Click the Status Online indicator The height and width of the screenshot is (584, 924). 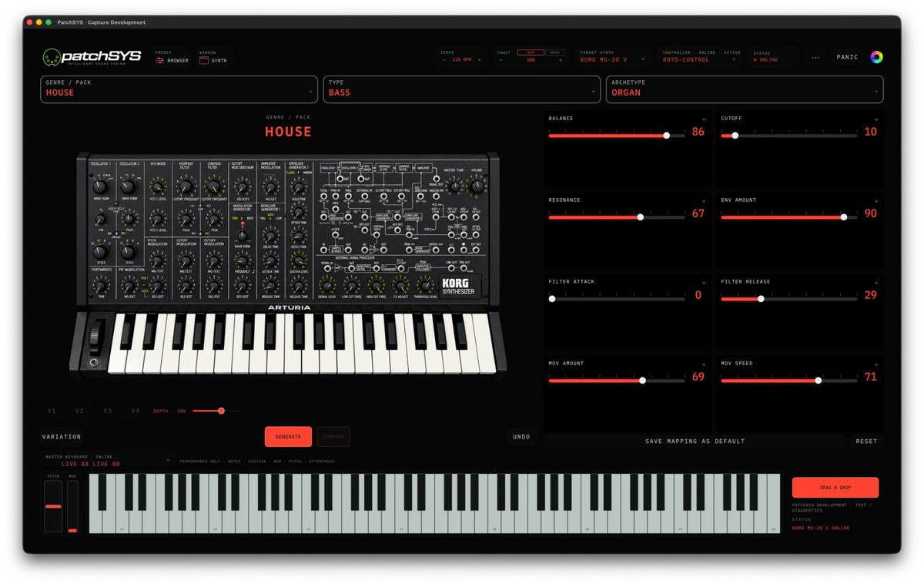[765, 59]
